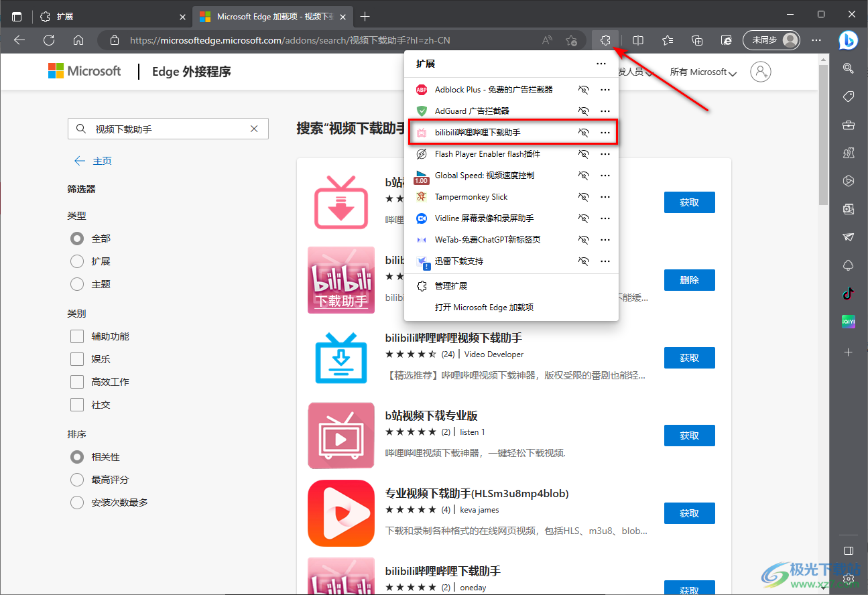Screen dimensions: 868x595
Task: Check the 辅助功能 category checkbox
Action: coord(77,336)
